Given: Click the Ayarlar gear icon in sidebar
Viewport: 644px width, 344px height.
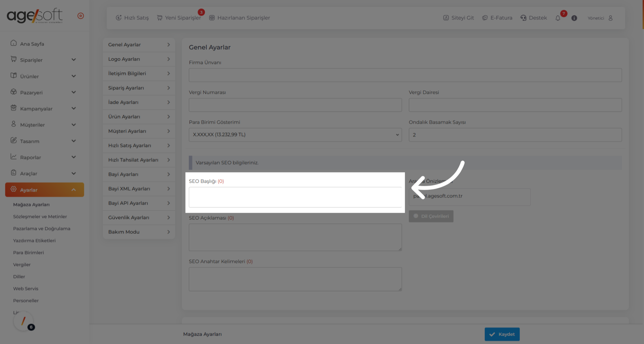Looking at the screenshot, I should [x=13, y=189].
